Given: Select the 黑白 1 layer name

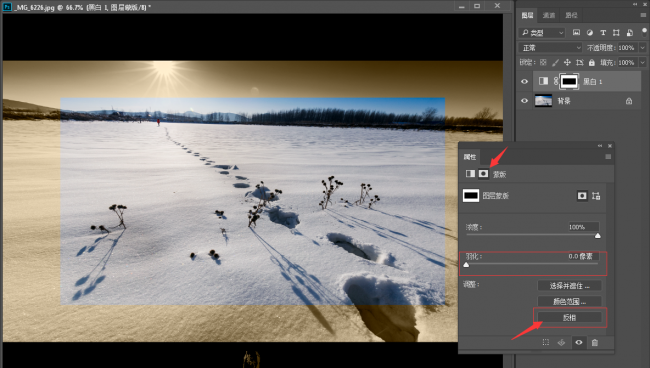Looking at the screenshot, I should click(592, 82).
